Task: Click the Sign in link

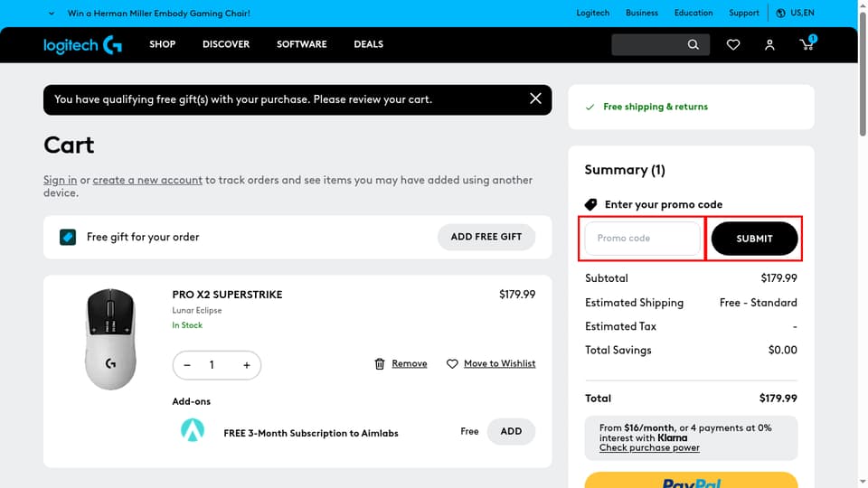Action: [61, 180]
